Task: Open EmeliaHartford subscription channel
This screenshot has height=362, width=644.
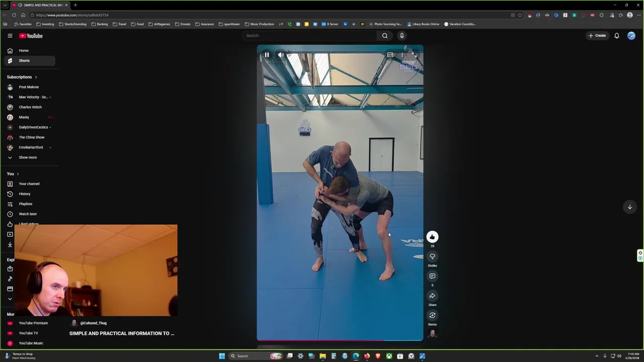Action: click(x=29, y=147)
